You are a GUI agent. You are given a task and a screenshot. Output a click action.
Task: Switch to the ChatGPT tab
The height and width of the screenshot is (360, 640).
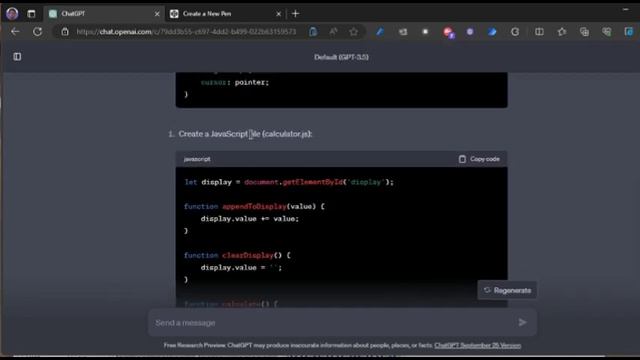click(x=104, y=14)
